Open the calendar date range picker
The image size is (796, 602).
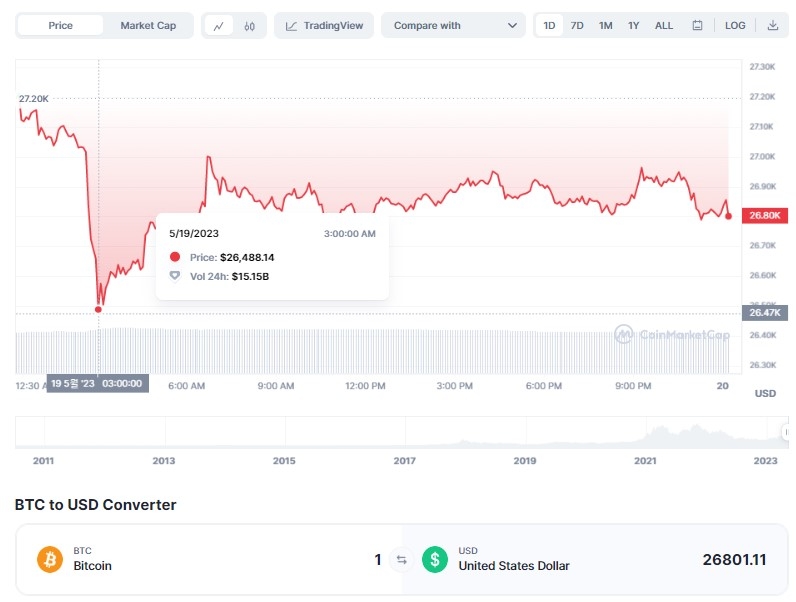(x=697, y=25)
